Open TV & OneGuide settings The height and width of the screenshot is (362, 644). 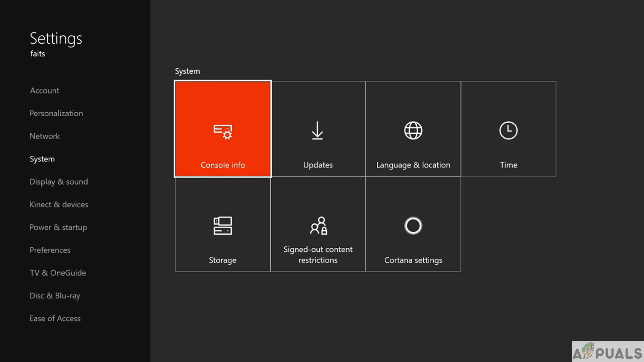click(58, 273)
